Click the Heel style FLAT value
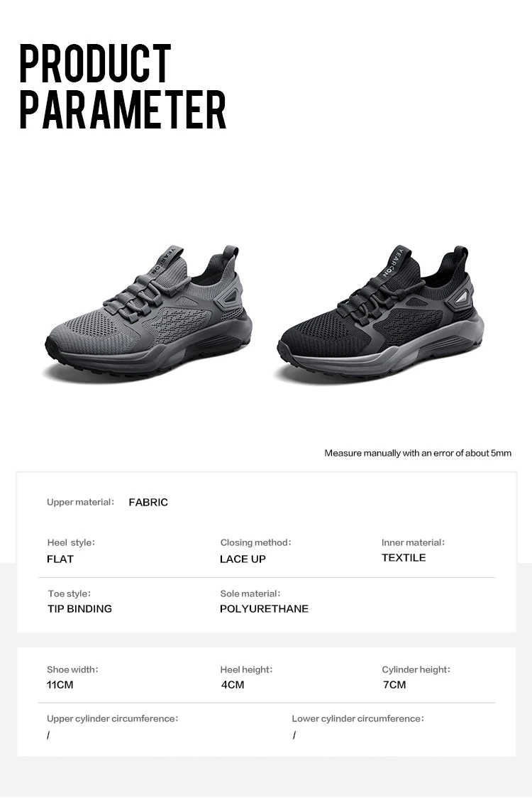The height and width of the screenshot is (810, 532). [x=60, y=559]
